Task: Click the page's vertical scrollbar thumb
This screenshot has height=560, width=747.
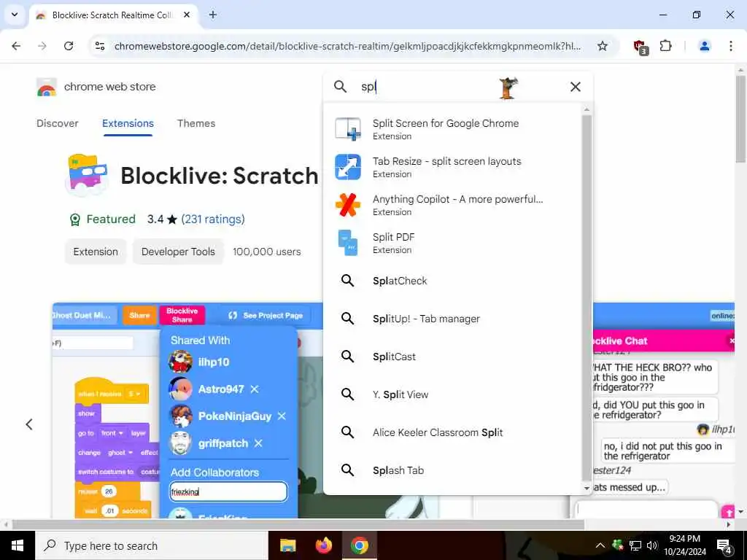Action: point(740,119)
